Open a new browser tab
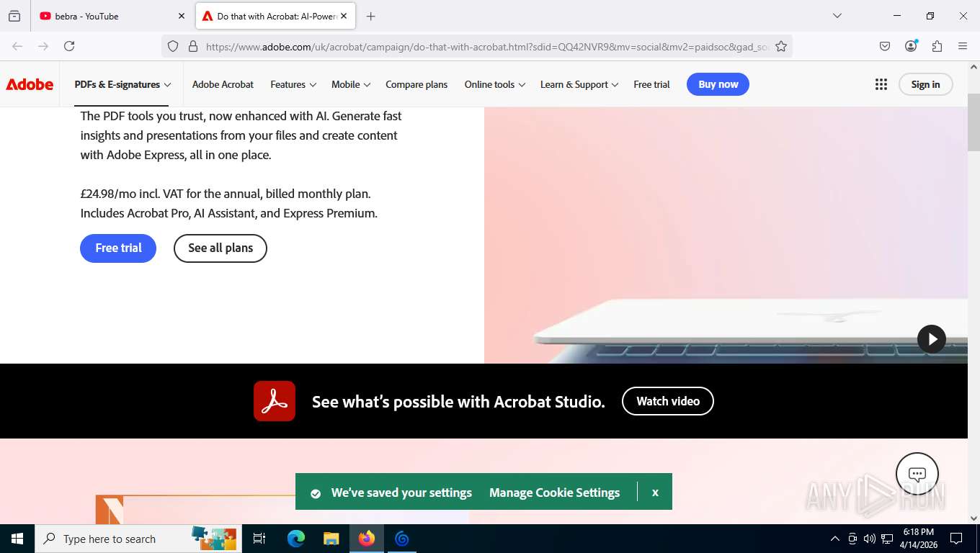This screenshot has width=980, height=553. (x=370, y=16)
